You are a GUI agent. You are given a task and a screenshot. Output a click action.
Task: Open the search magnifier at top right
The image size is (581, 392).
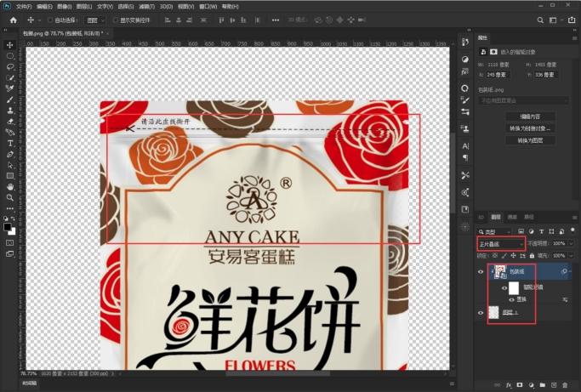[540, 20]
